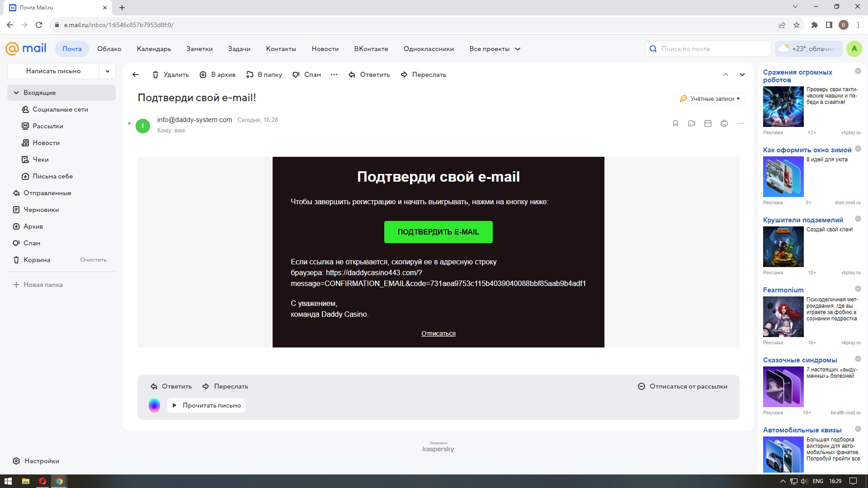Create a folder with Новая папка
Image resolution: width=868 pixels, height=488 pixels.
(38, 285)
